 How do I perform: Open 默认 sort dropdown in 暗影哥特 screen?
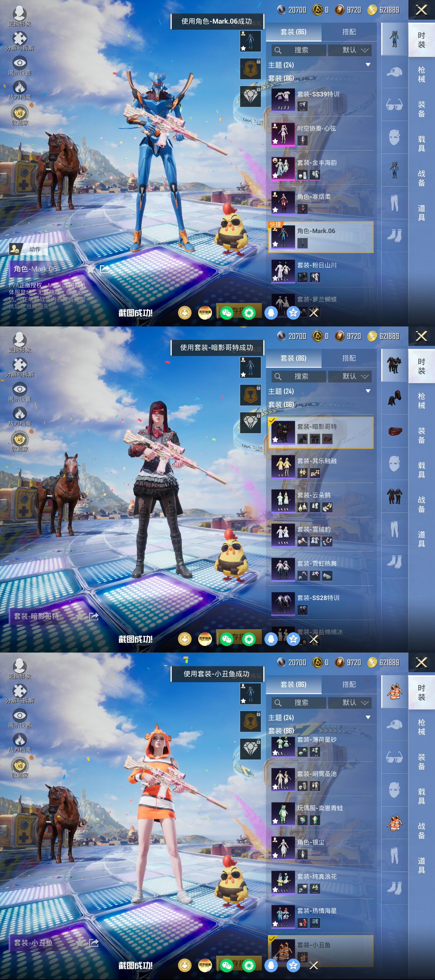point(350,377)
